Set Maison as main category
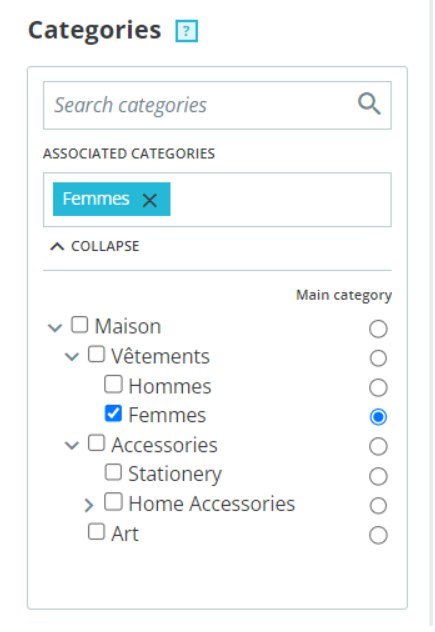 (x=378, y=329)
